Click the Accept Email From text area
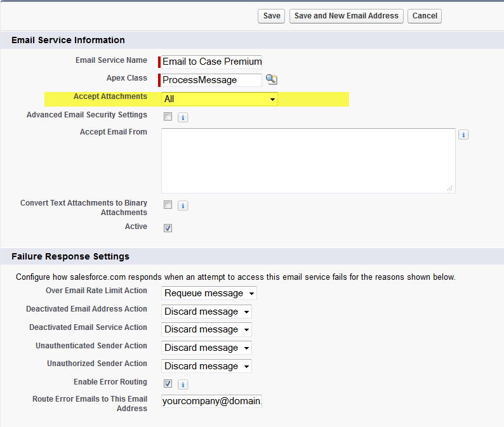 pyautogui.click(x=308, y=161)
